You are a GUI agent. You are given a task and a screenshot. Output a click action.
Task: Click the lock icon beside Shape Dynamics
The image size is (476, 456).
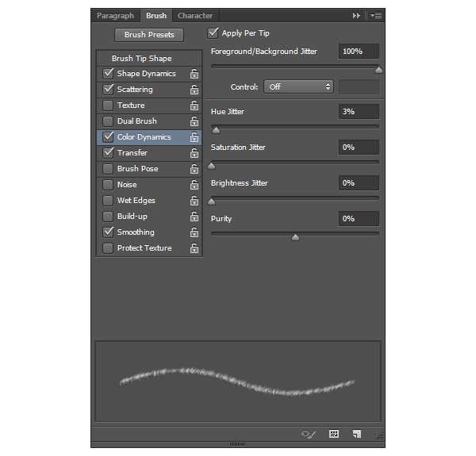coord(194,74)
